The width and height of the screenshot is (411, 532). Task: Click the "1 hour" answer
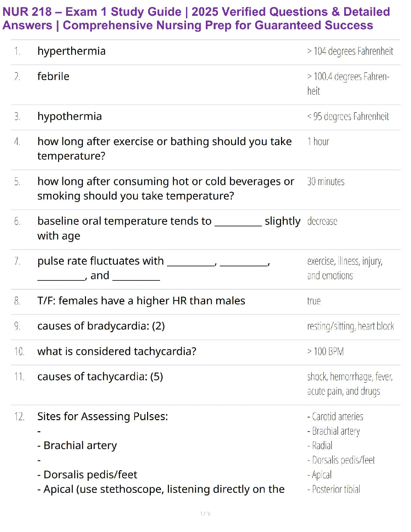(318, 142)
